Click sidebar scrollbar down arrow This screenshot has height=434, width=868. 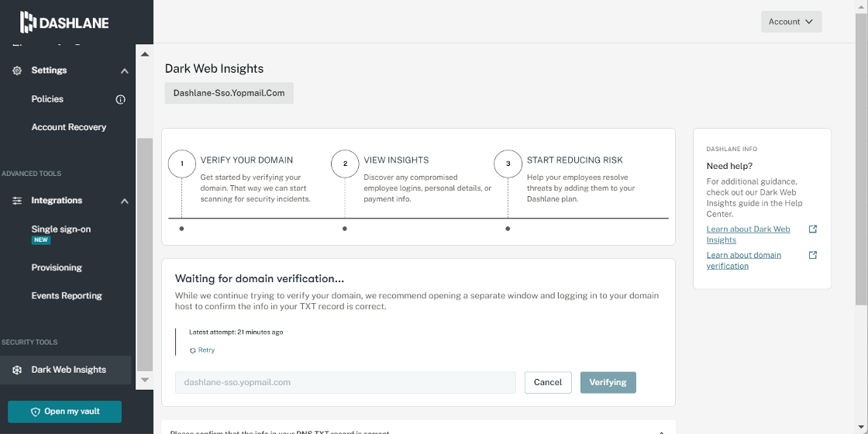pyautogui.click(x=145, y=380)
